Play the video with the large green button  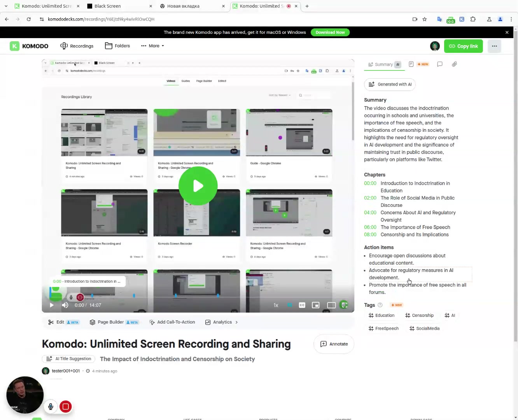pyautogui.click(x=198, y=186)
